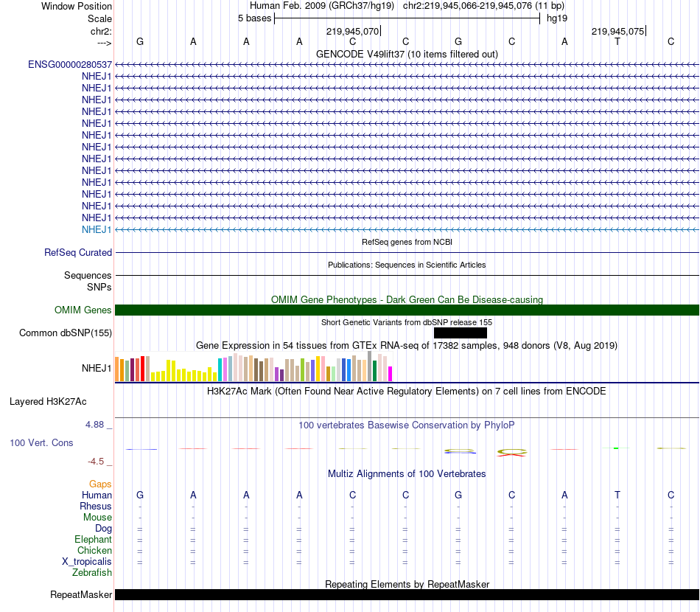Click the GENCODE V49lift37 track title
The image size is (700, 612).
pyautogui.click(x=407, y=54)
